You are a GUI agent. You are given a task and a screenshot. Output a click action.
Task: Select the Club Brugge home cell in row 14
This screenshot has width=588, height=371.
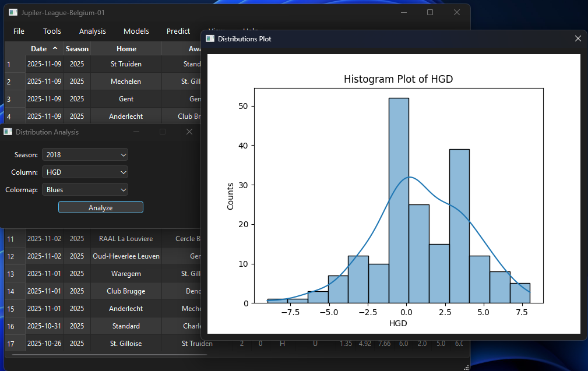click(x=126, y=291)
